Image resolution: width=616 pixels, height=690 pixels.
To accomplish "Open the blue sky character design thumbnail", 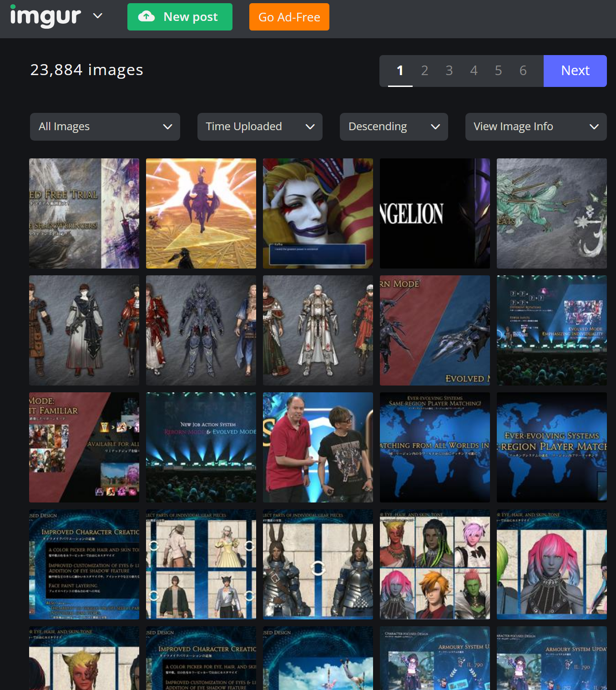I will 318,658.
